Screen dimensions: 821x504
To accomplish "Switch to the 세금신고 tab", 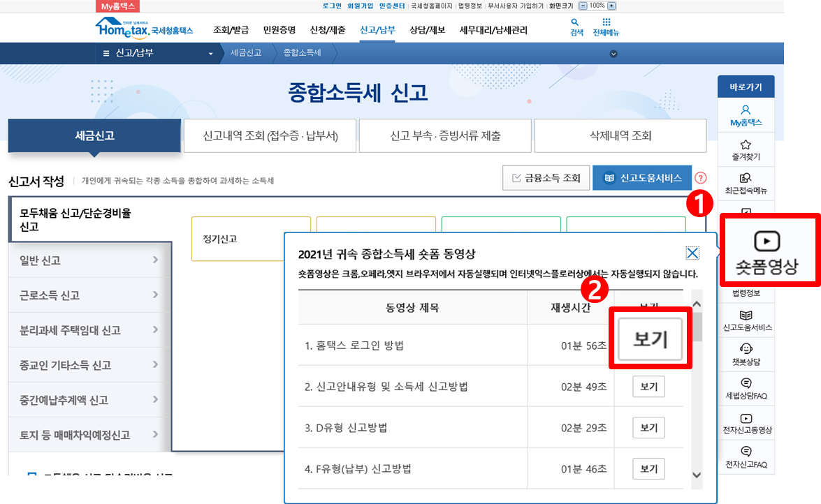I will [94, 135].
